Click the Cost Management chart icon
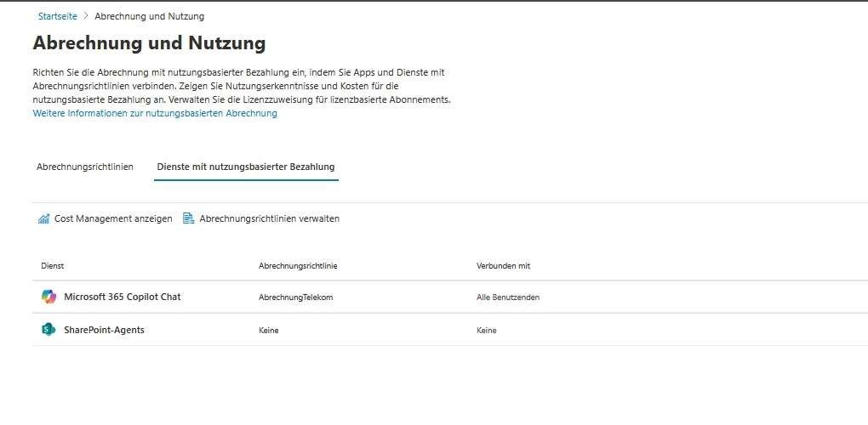 pos(43,219)
